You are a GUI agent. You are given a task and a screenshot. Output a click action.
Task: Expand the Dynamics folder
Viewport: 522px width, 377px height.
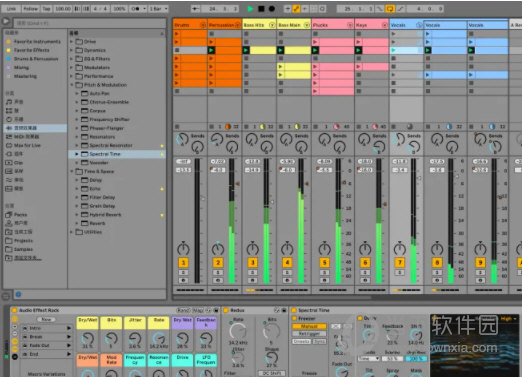(x=71, y=50)
